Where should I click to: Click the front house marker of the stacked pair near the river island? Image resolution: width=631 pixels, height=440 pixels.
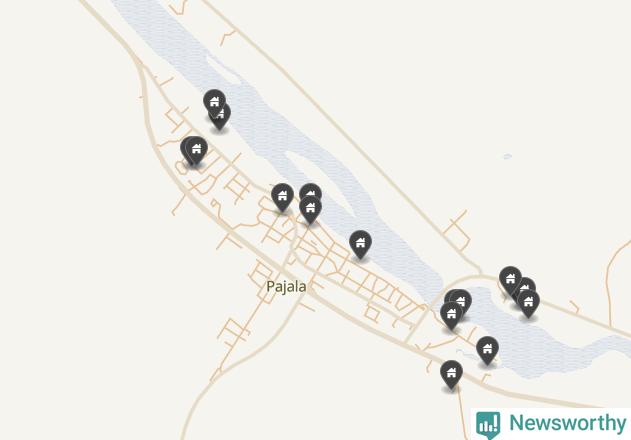coord(310,208)
